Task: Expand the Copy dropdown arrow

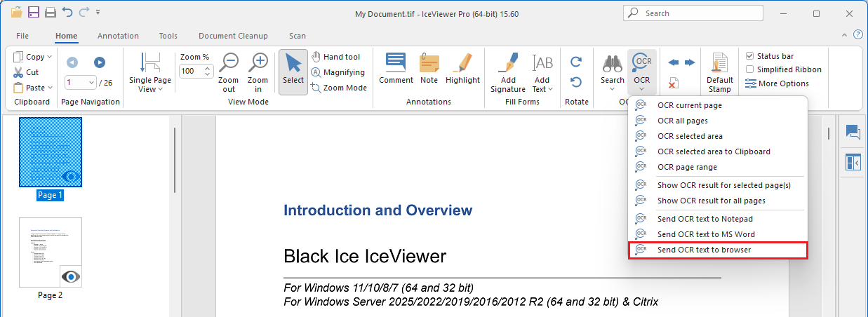Action: pyautogui.click(x=49, y=58)
